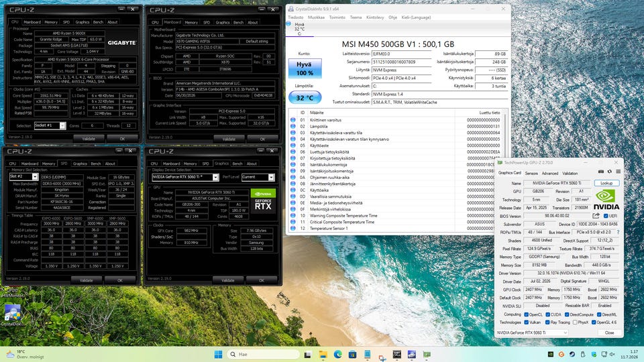Open the Socket #1 selection dropdown

[50, 125]
